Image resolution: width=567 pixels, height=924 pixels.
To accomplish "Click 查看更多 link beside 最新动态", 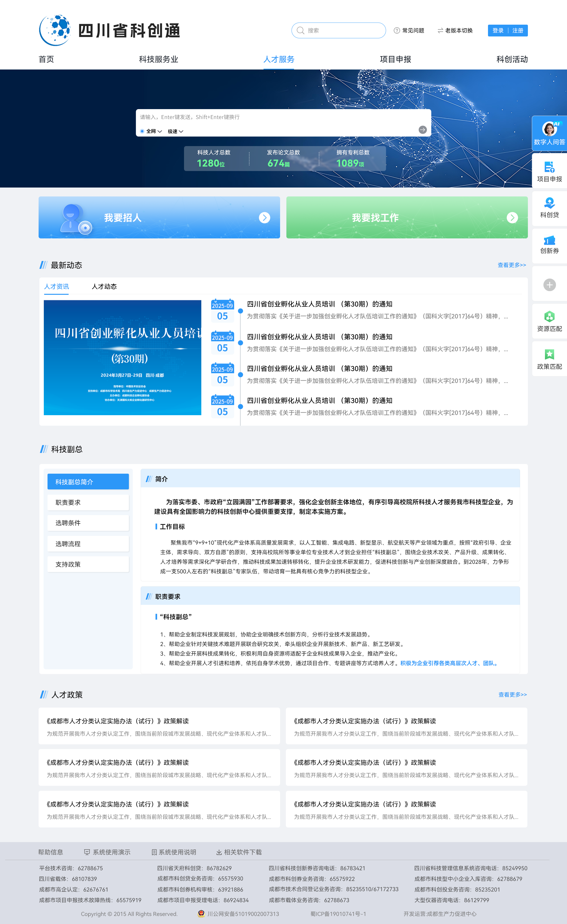I will click(511, 265).
